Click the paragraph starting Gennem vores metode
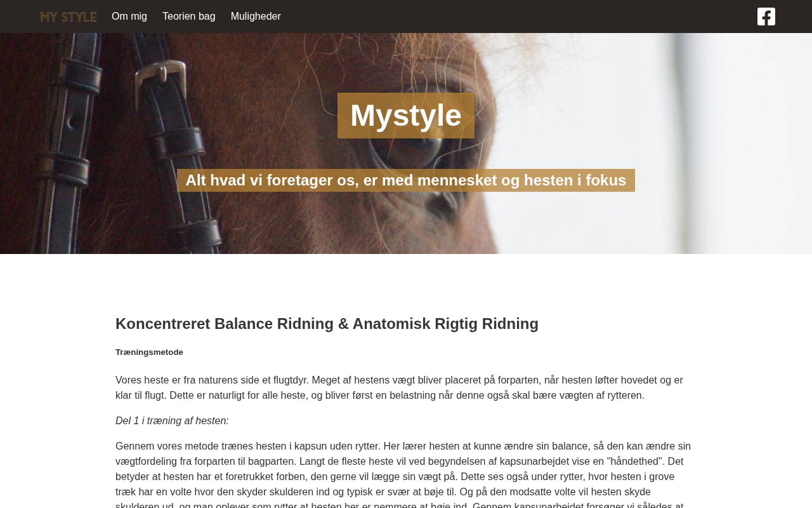The height and width of the screenshot is (508, 812). (403, 474)
